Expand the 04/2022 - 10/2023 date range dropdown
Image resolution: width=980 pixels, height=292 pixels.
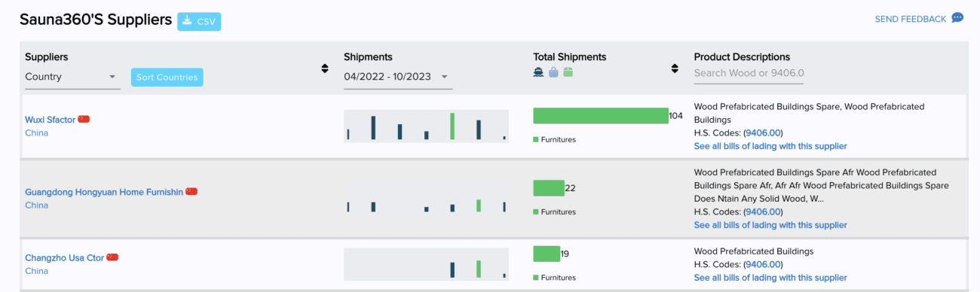(398, 77)
